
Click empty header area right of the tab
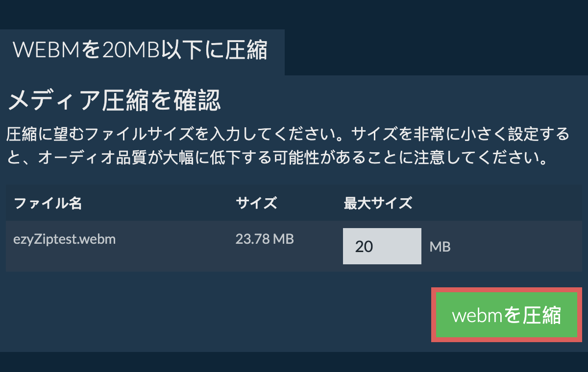(x=436, y=52)
